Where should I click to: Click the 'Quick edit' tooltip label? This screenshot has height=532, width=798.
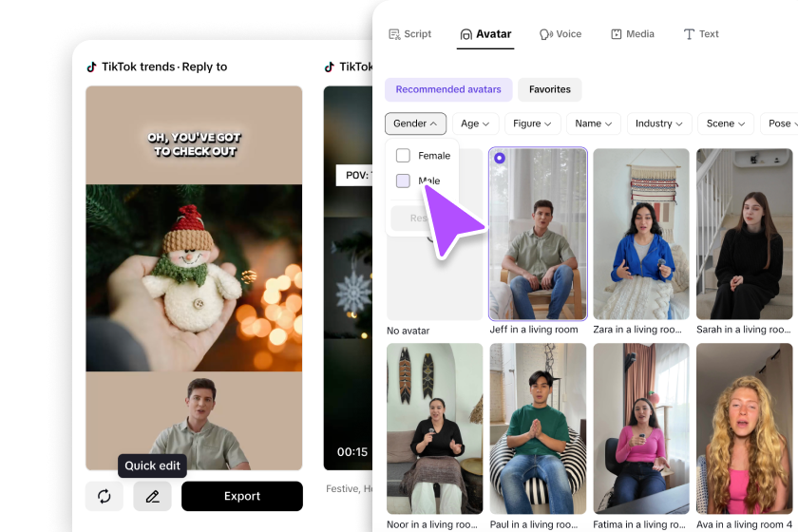tap(152, 465)
